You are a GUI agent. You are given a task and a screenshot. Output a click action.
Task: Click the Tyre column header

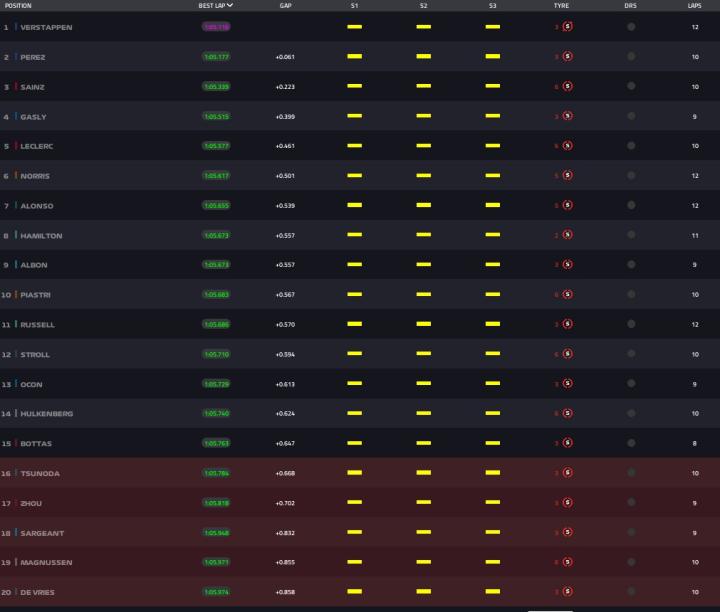coord(561,6)
